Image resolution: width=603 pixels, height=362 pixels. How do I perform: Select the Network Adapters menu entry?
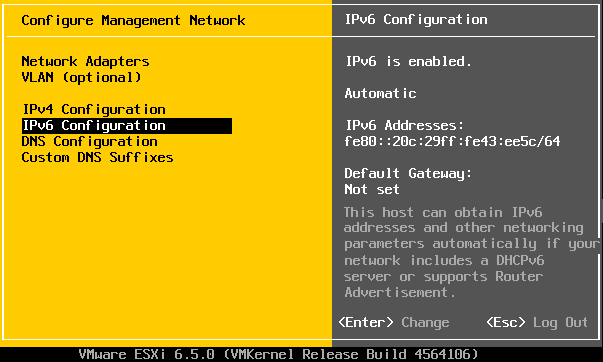click(85, 61)
